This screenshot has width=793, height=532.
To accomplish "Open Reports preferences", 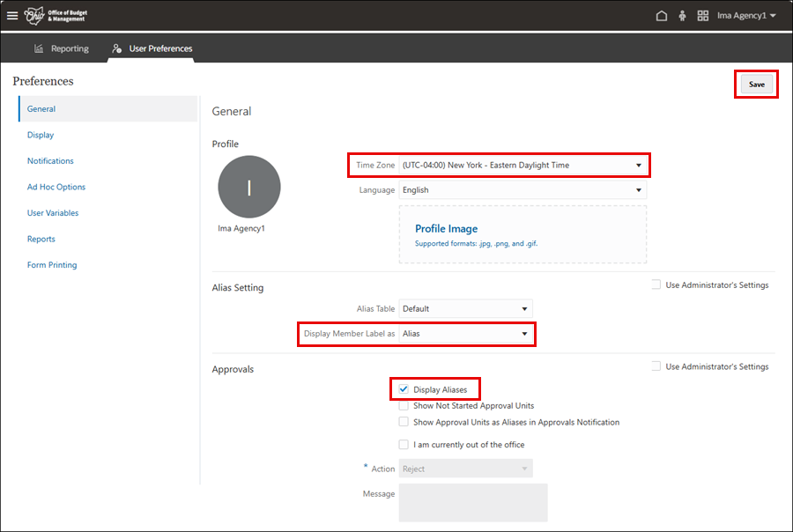I will [x=41, y=239].
